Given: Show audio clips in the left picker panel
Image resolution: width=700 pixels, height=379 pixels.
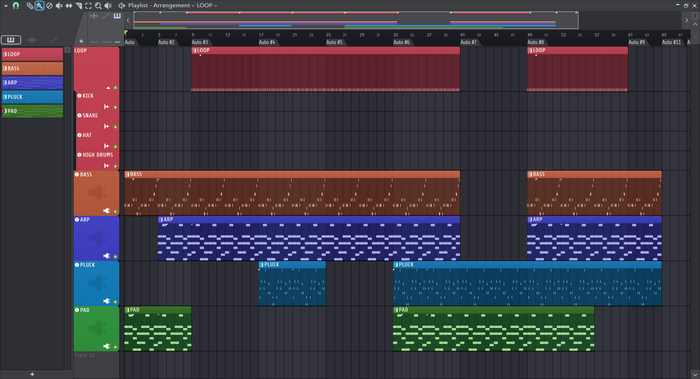Looking at the screenshot, I should pos(32,40).
